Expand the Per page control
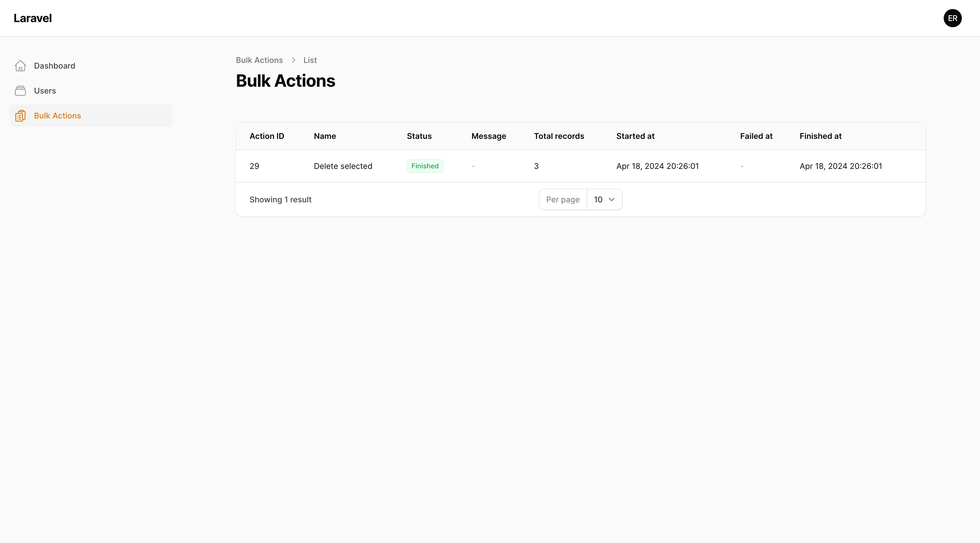980x543 pixels. tap(563, 199)
